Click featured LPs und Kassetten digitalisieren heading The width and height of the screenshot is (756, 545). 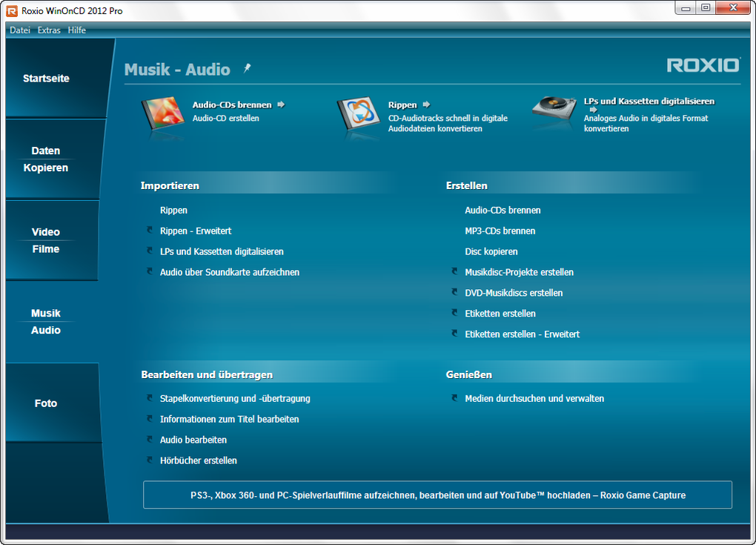point(649,102)
